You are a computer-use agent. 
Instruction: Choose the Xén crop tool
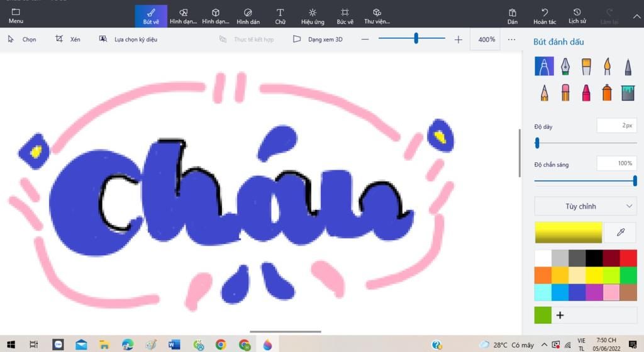(68, 40)
